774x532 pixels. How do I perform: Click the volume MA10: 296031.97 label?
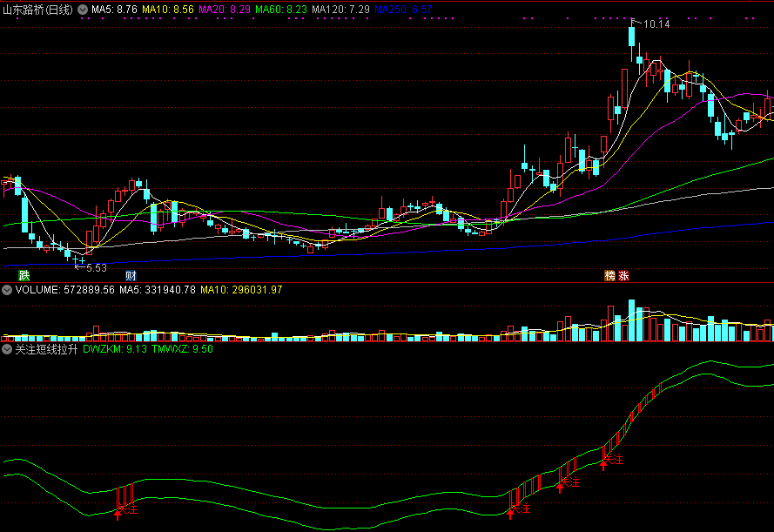(241, 290)
